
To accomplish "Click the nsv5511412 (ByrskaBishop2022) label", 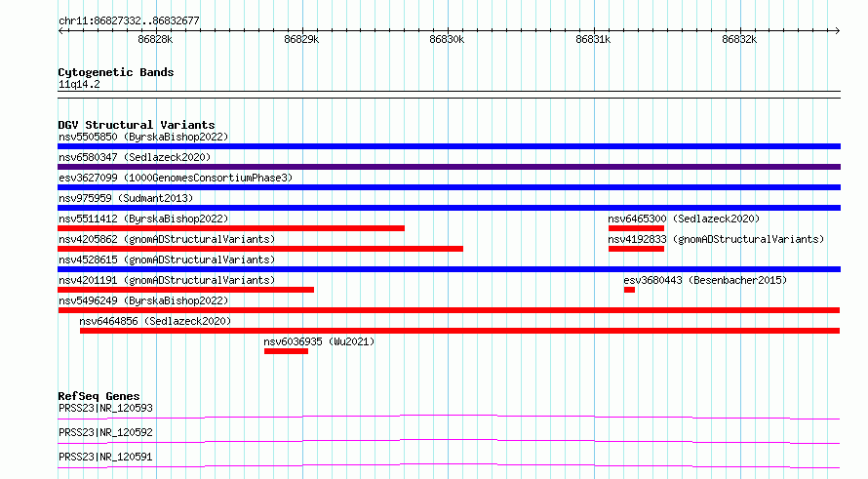I will coord(143,219).
